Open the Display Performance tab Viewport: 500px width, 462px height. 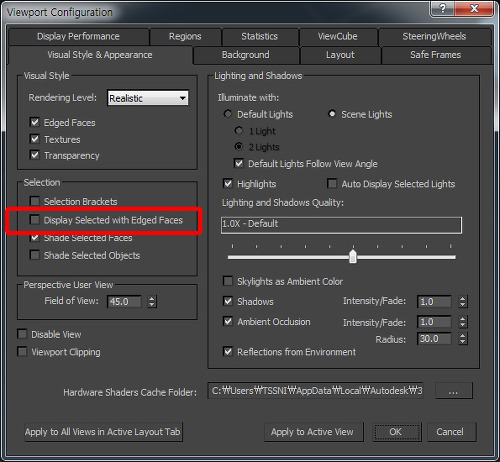coord(79,36)
